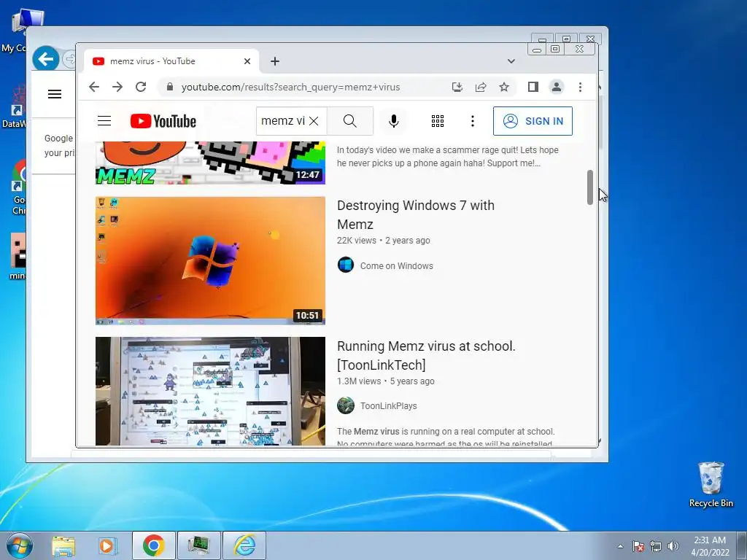
Task: Open ToonLinkPlays channel avatar
Action: [345, 405]
